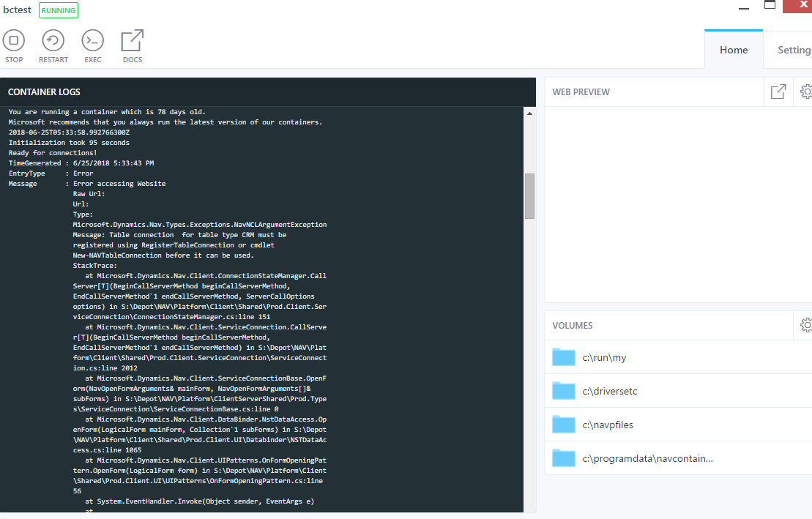
Task: Click the folder icon next to c:\navpfiles
Action: (563, 424)
